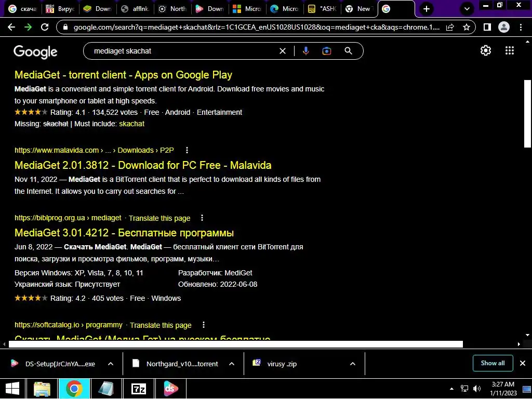532x399 pixels.
Task: Click the Chrome taskbar icon
Action: coord(74,389)
